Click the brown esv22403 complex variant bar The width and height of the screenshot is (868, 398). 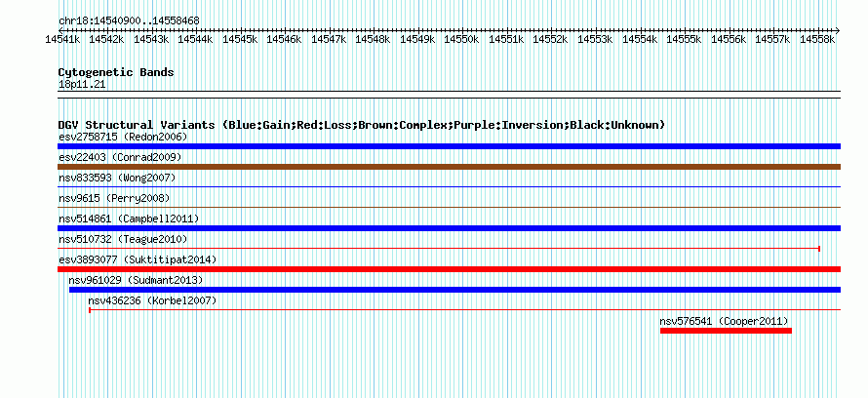click(x=449, y=167)
